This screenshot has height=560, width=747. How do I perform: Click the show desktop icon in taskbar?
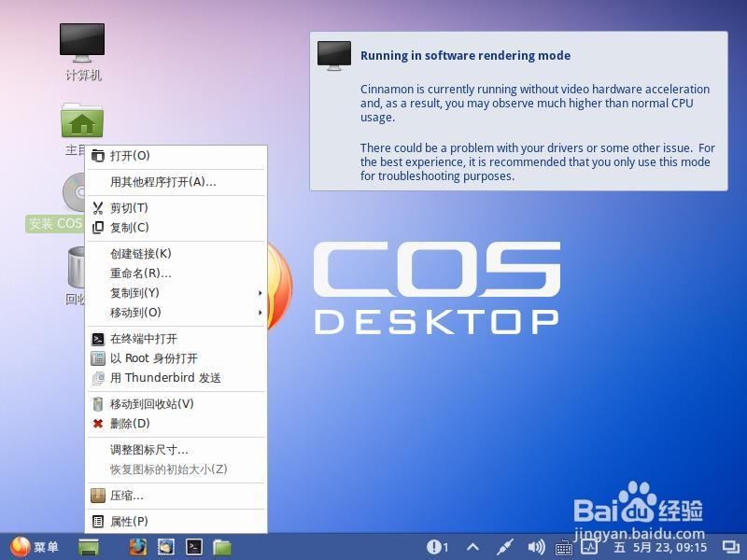tap(89, 547)
